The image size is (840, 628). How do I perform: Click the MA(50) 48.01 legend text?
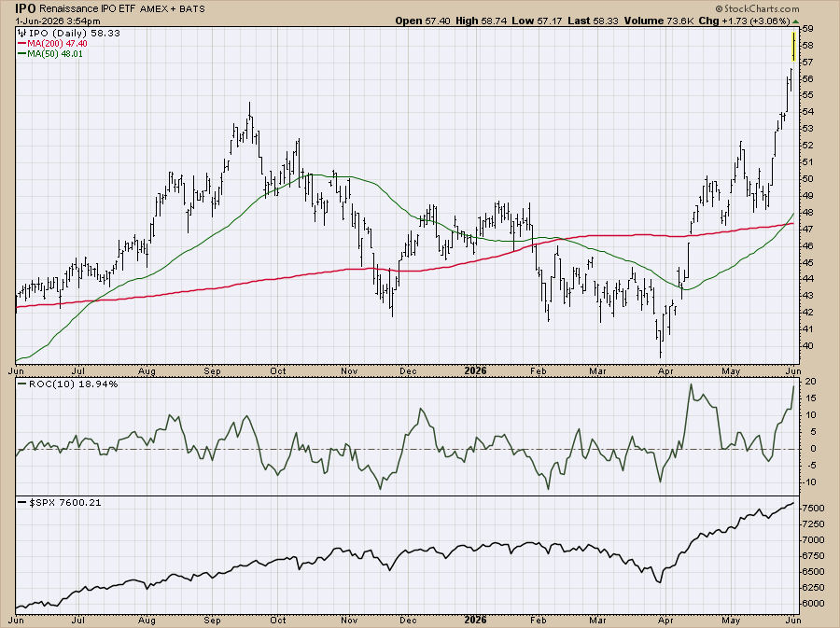[x=55, y=53]
